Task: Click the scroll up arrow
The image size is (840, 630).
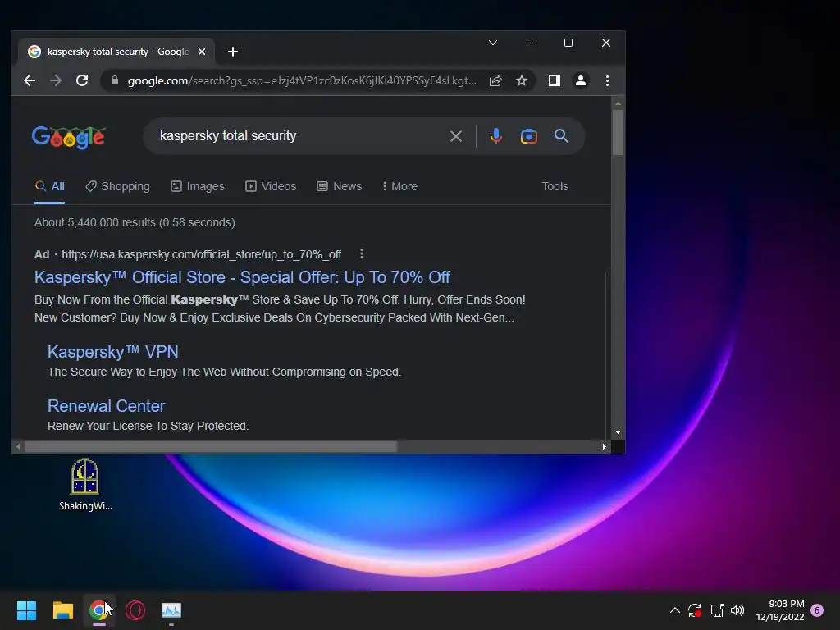Action: pos(619,103)
